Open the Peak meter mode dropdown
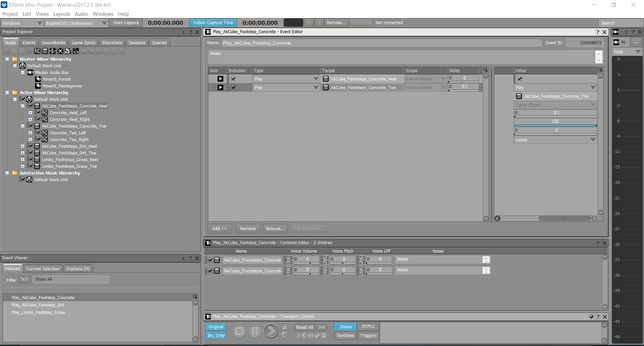This screenshot has height=346, width=644. tap(627, 52)
